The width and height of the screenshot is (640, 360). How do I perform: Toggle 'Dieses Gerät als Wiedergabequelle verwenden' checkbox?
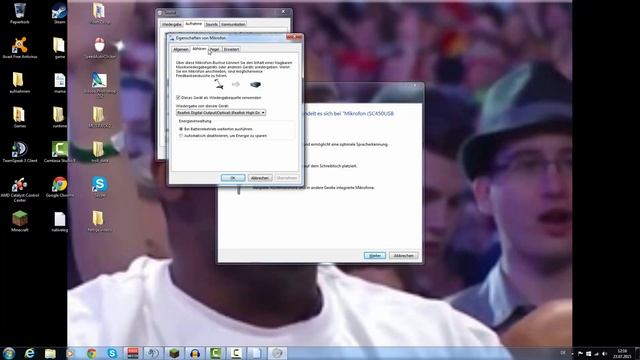click(x=178, y=98)
